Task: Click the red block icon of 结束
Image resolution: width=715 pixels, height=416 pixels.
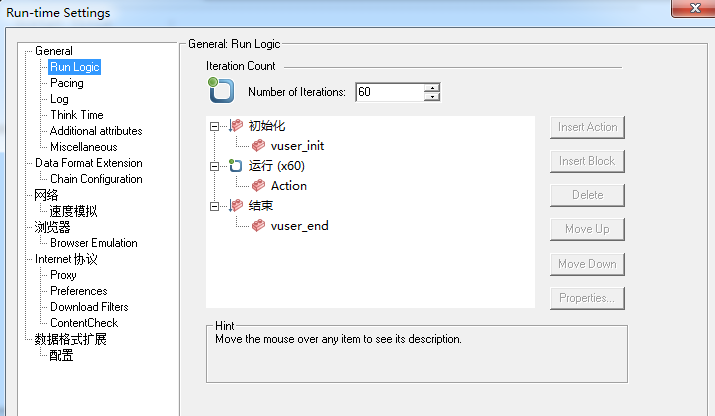Action: tap(236, 205)
